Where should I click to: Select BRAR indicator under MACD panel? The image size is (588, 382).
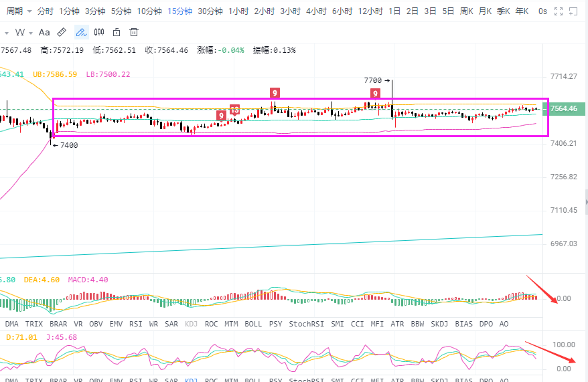(x=58, y=324)
